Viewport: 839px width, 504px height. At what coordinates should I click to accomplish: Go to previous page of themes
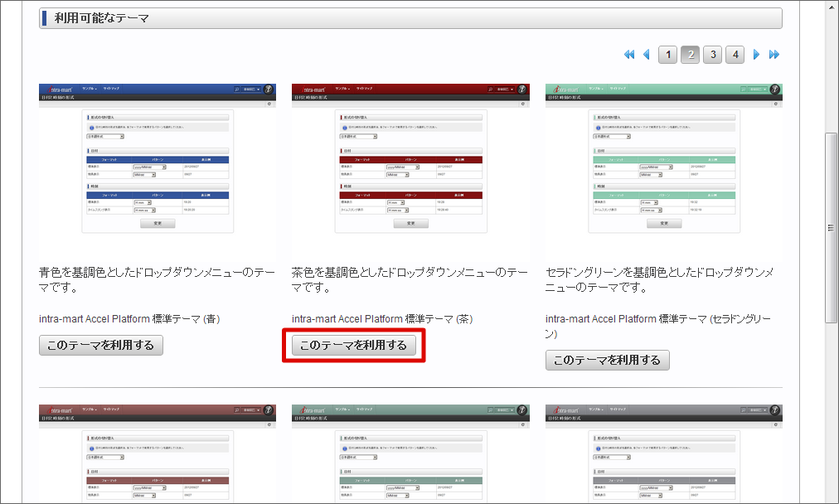point(647,55)
